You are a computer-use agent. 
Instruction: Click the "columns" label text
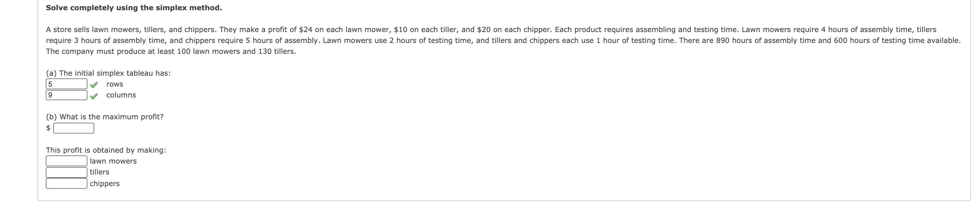(x=121, y=95)
